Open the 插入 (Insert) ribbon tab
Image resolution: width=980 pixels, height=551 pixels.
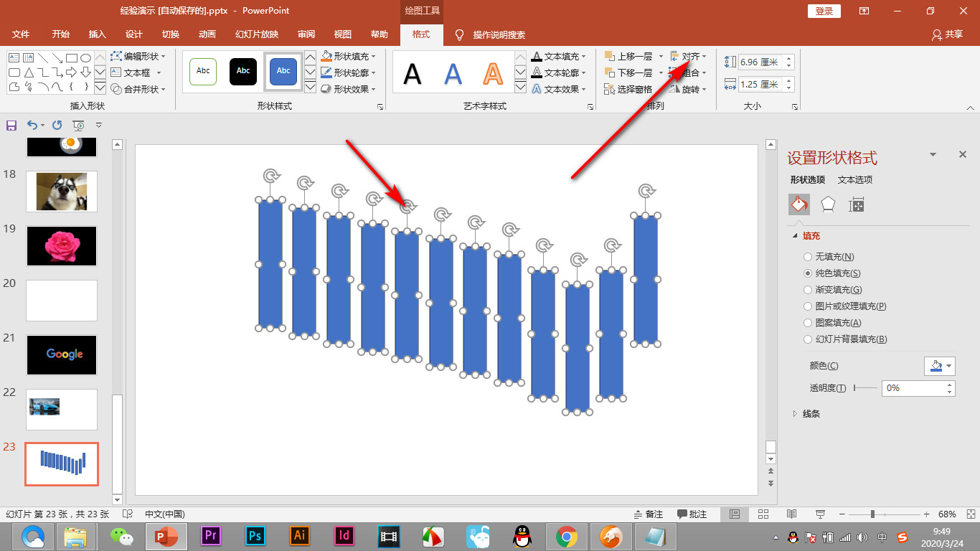pos(97,34)
